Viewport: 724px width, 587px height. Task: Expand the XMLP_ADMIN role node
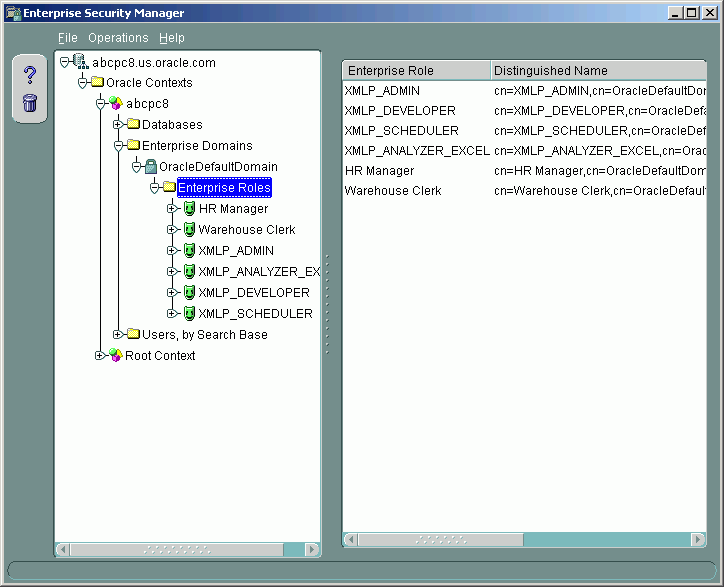[x=172, y=250]
